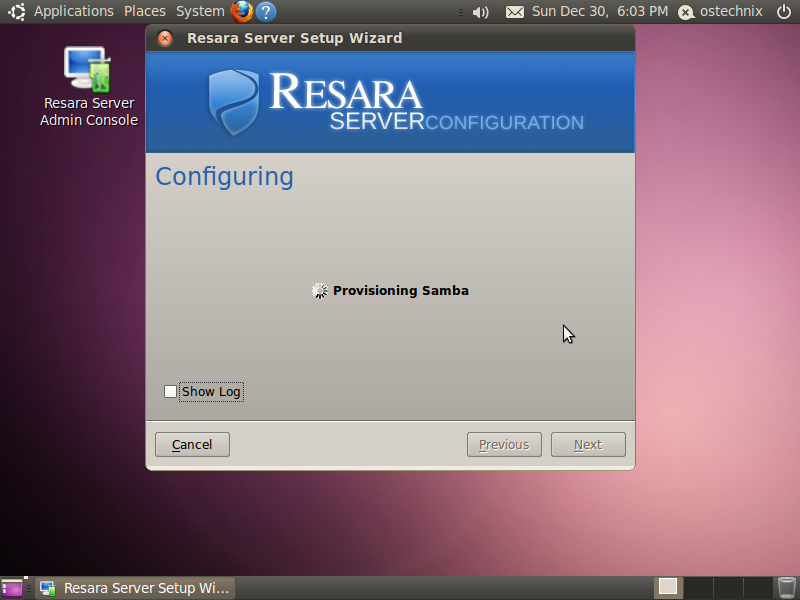Click the Ubuntu logo in the top panel
The image size is (800, 600).
point(16,11)
